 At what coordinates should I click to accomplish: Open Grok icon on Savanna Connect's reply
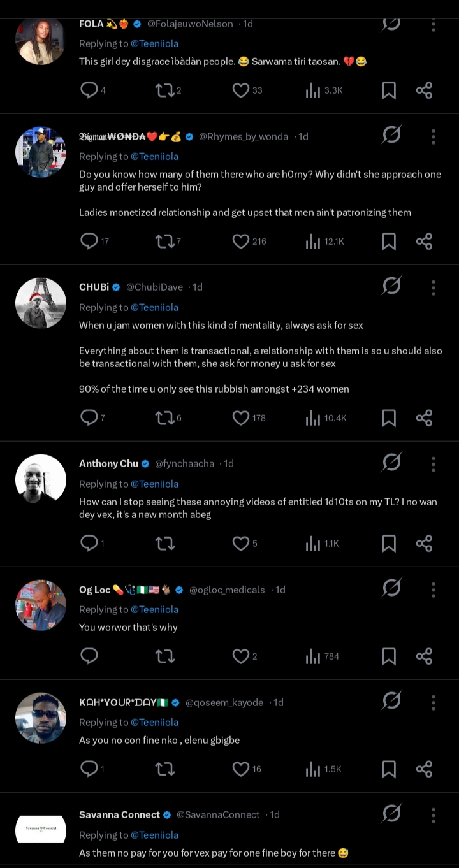point(391,813)
